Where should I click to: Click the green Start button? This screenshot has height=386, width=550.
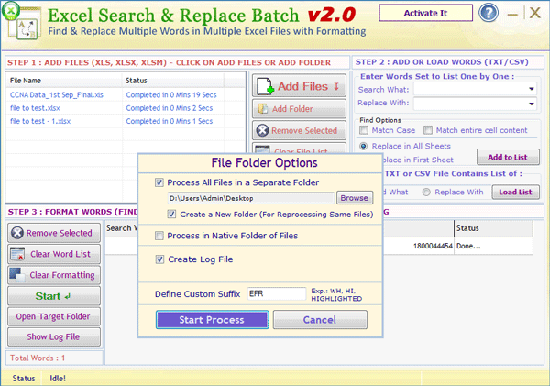coord(54,296)
